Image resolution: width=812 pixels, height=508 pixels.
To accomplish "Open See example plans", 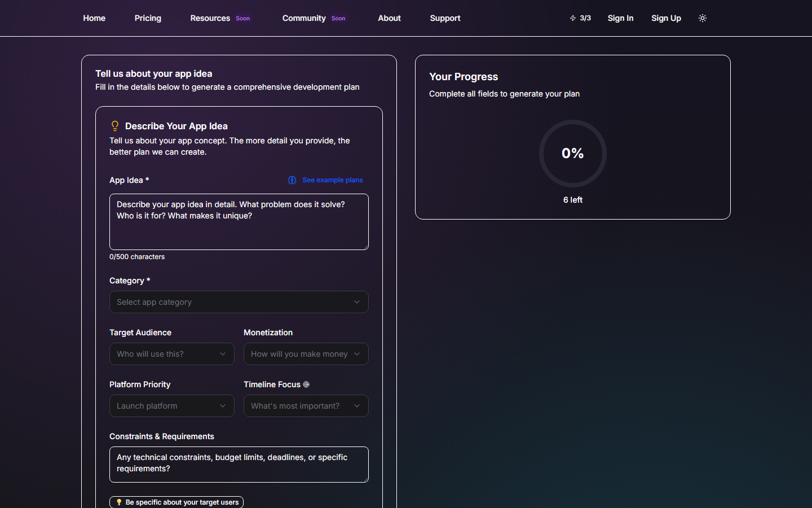I will point(332,180).
